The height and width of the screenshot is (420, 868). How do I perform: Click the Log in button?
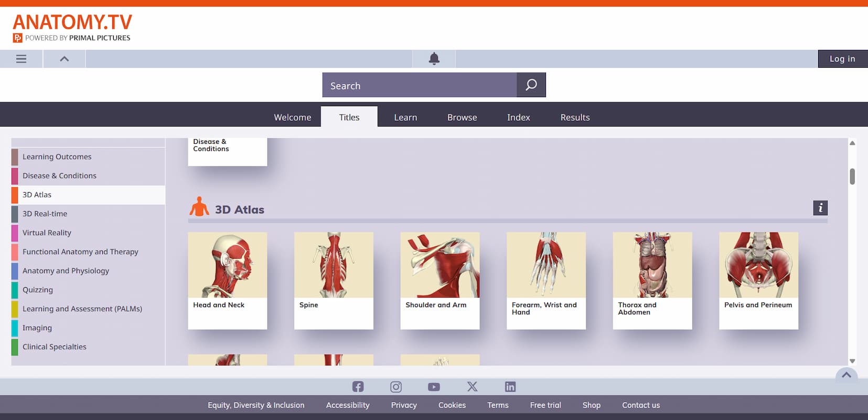pos(842,59)
